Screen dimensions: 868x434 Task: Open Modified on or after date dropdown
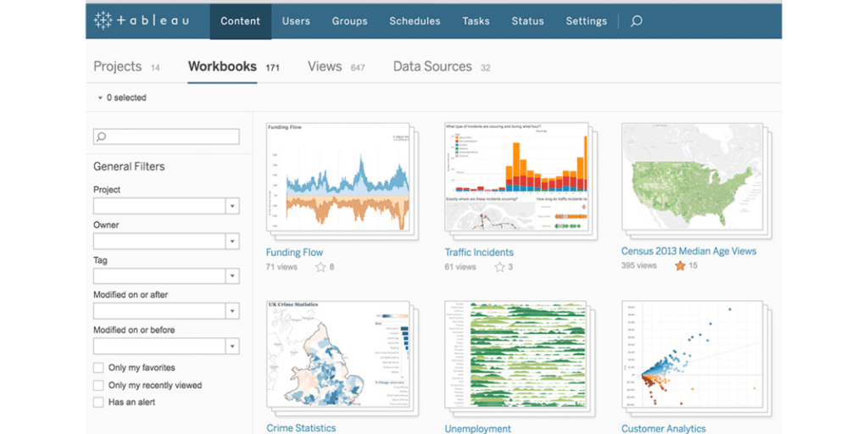pos(232,311)
